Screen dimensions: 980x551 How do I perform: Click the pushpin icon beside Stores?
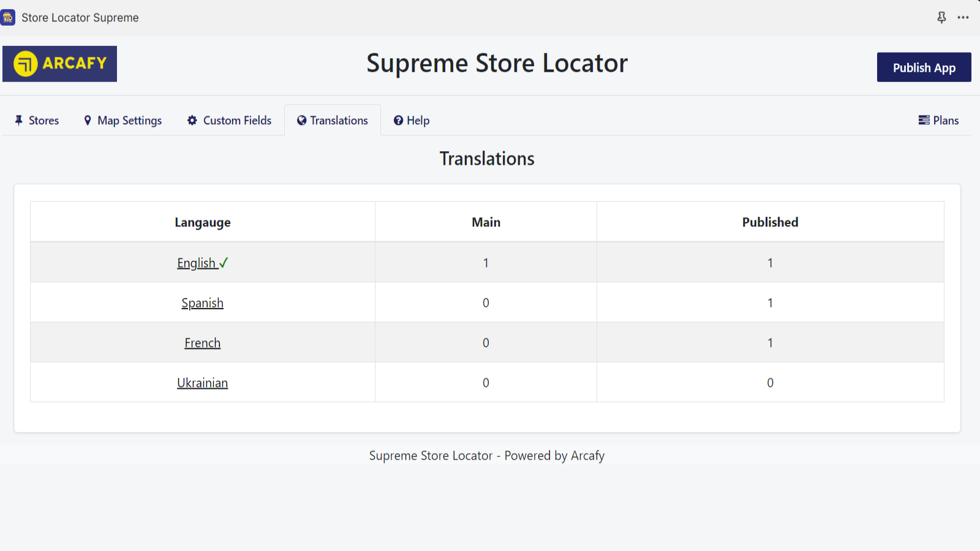coord(19,120)
